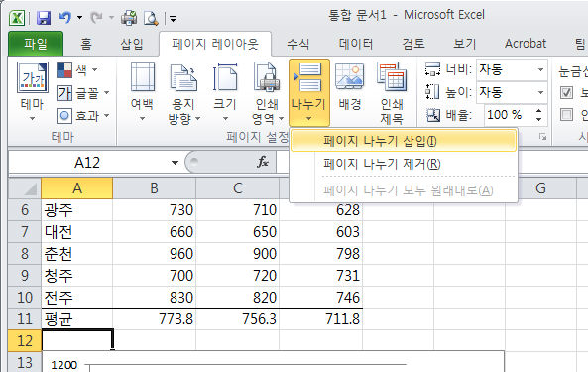Toggle the checked 눈금선 view checkbox
This screenshot has height=372, width=588.
pyautogui.click(x=566, y=92)
